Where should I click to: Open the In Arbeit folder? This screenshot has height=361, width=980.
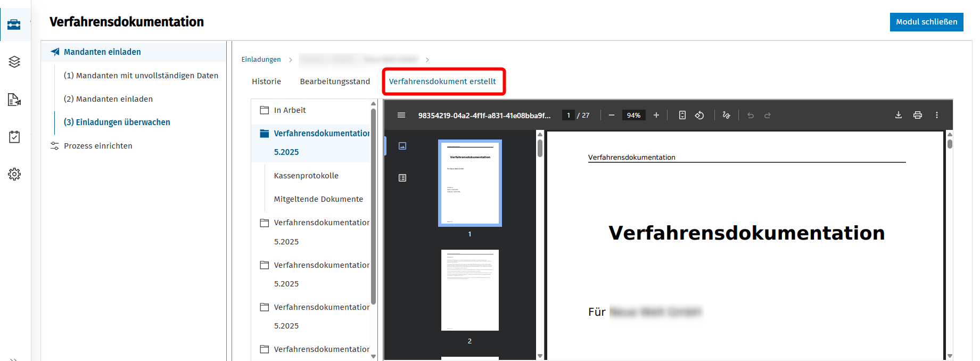point(290,110)
